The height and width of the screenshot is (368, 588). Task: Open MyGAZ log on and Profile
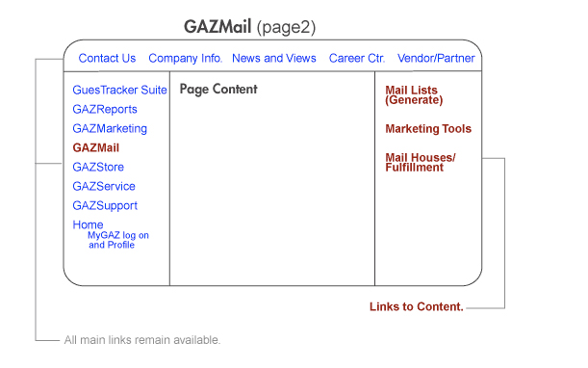point(118,240)
